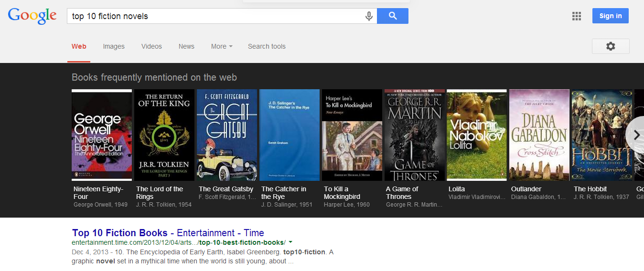Switch to the Images tab
This screenshot has width=644, height=271.
pos(114,46)
